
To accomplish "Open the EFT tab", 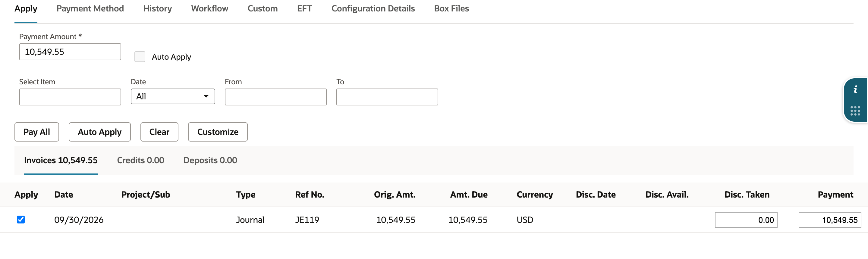I will [305, 8].
